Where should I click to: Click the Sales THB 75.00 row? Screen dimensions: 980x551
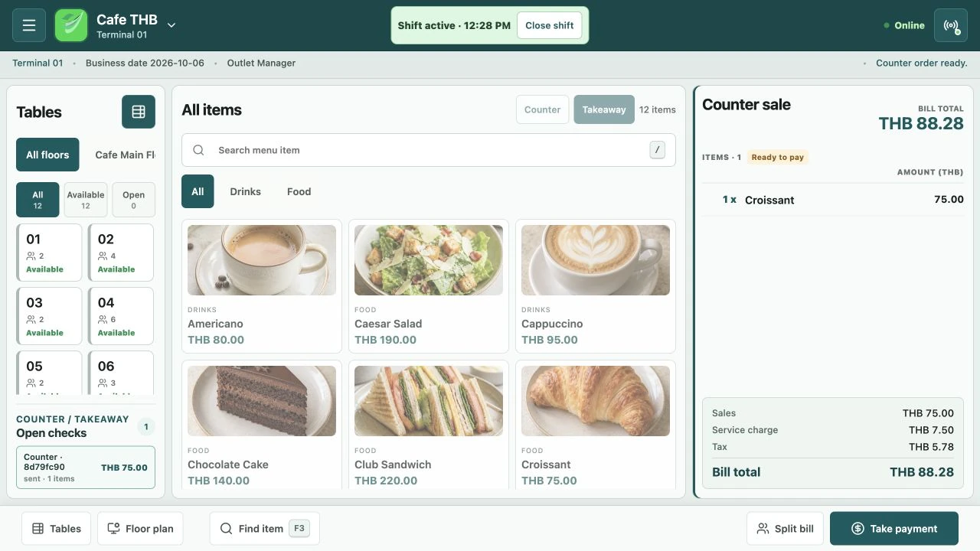833,413
